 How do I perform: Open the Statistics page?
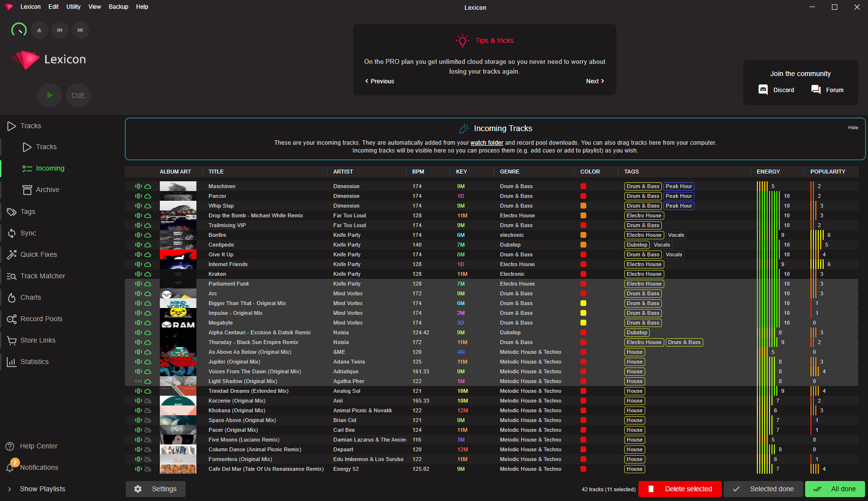point(27,362)
